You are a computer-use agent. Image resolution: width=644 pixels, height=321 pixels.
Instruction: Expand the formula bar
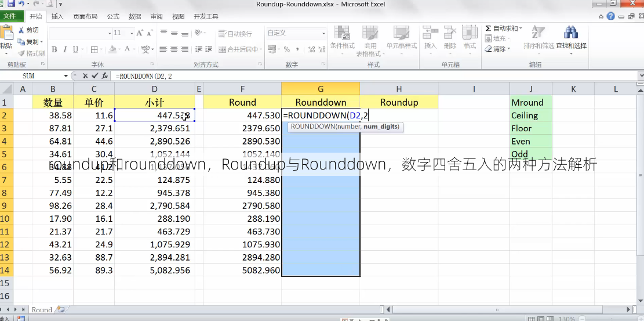641,76
